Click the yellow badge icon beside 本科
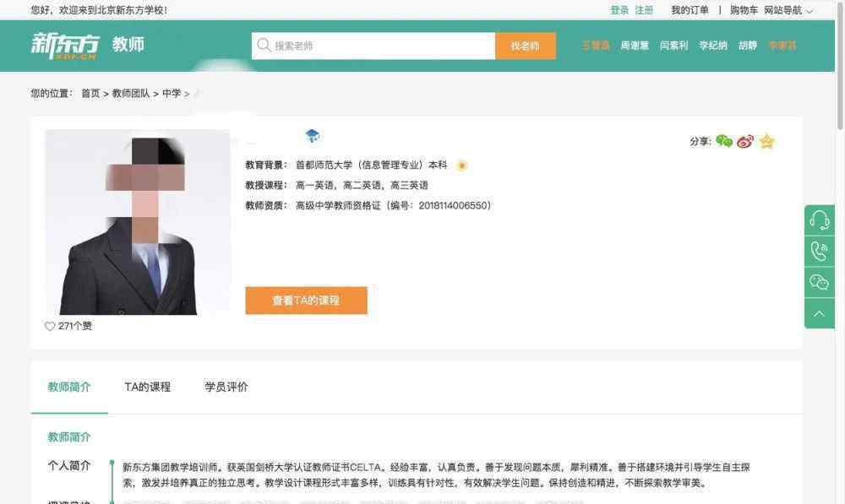Viewport: 845px width, 504px height. tap(462, 165)
